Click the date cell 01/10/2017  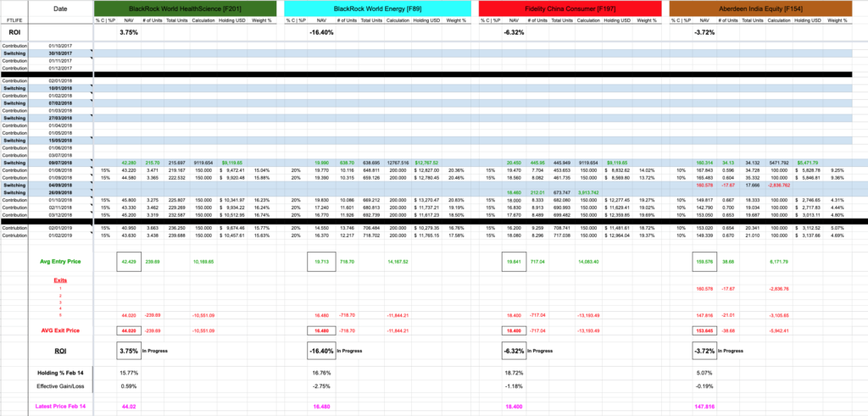coord(60,46)
